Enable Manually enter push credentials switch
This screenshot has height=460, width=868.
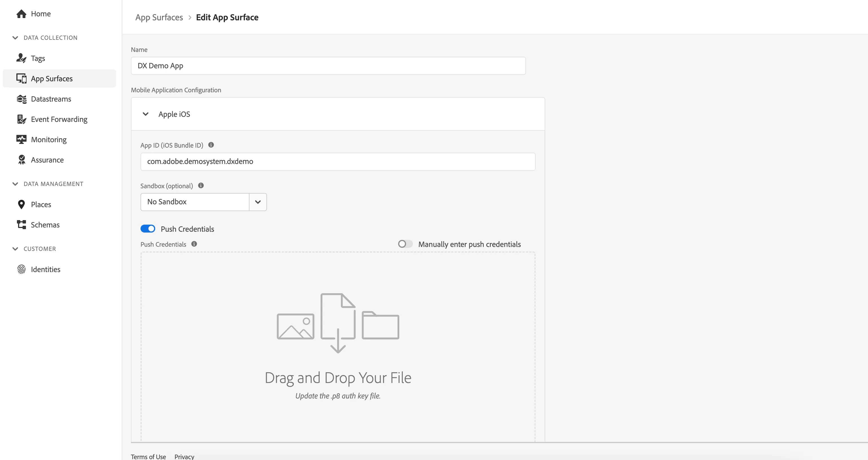tap(405, 244)
